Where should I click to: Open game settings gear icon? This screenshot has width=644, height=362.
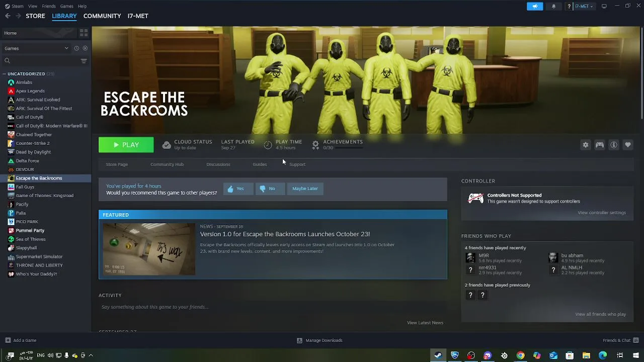(x=586, y=145)
